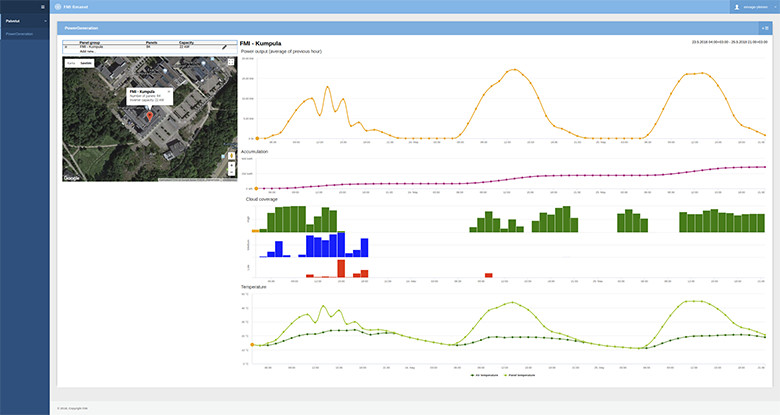Zoom in the map with plus button
This screenshot has height=415, width=780.
(231, 167)
